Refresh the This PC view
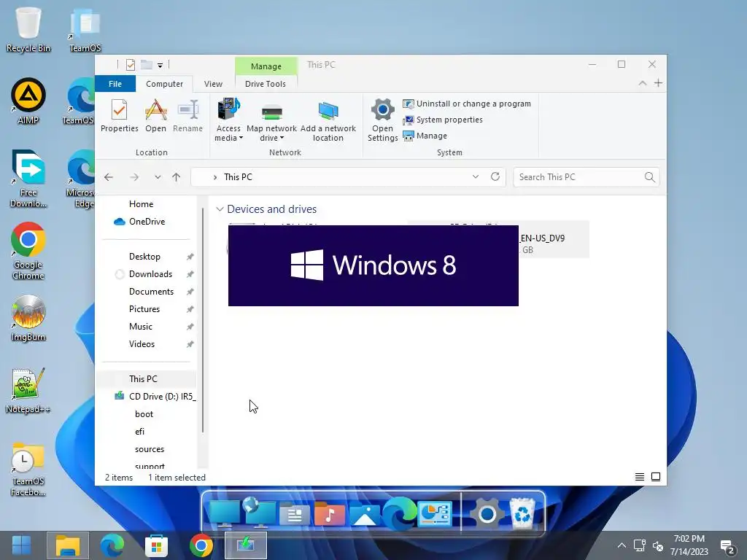This screenshot has height=560, width=747. pyautogui.click(x=495, y=176)
